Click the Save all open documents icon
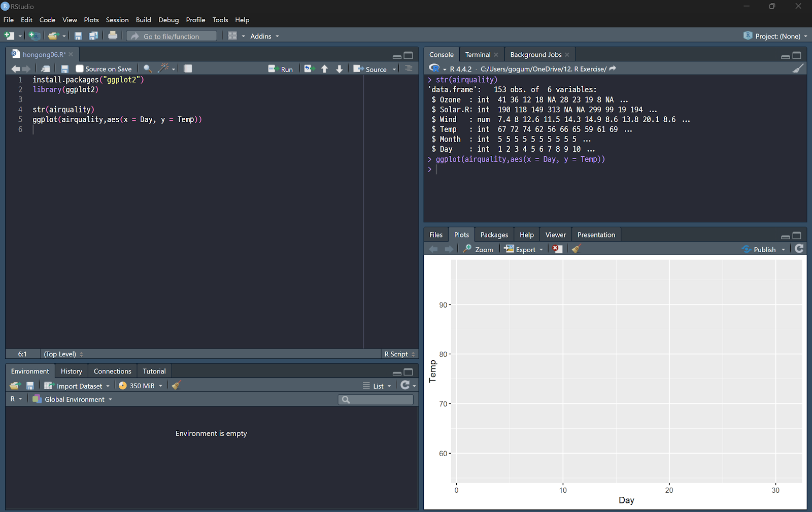This screenshot has height=512, width=812. (x=93, y=36)
